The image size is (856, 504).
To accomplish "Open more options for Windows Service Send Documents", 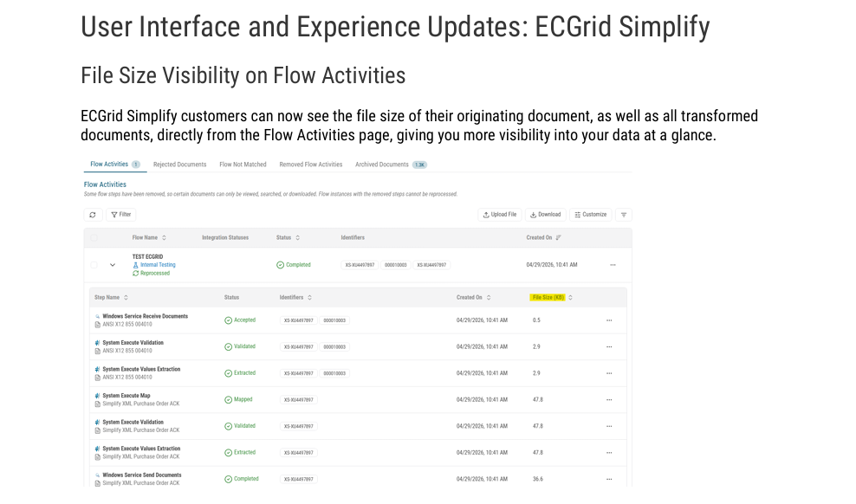I will 609,480.
